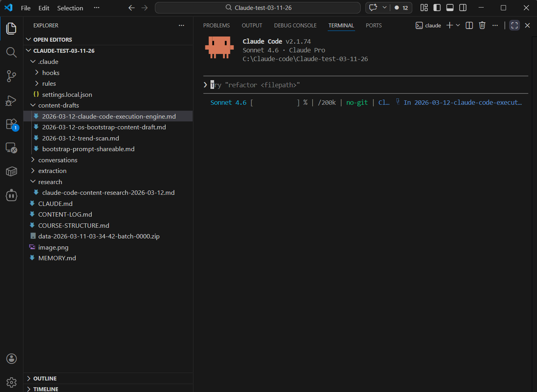Open the Source Control view
Screen dimensions: 537x392
(x=12, y=76)
